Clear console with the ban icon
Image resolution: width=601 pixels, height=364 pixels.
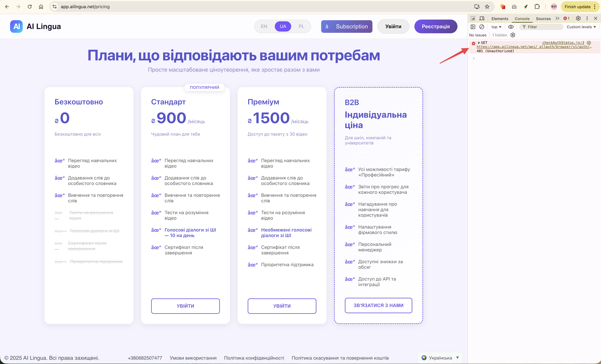[481, 27]
